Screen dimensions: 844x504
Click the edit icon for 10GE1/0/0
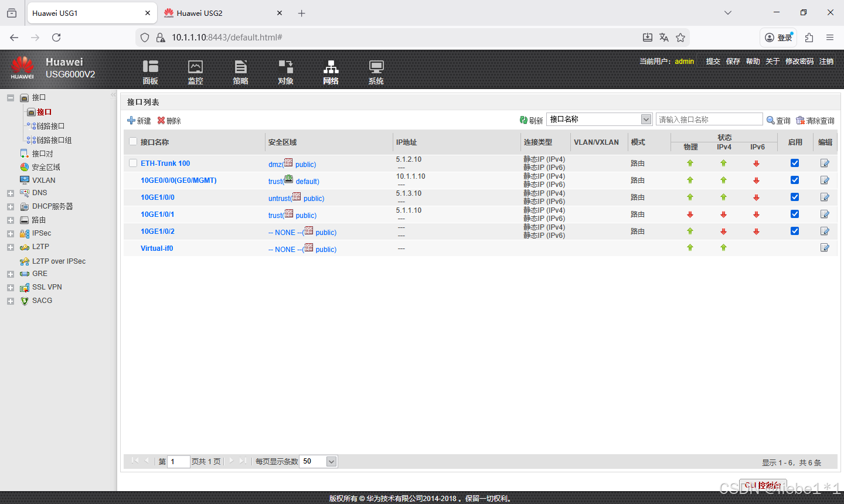pyautogui.click(x=825, y=197)
